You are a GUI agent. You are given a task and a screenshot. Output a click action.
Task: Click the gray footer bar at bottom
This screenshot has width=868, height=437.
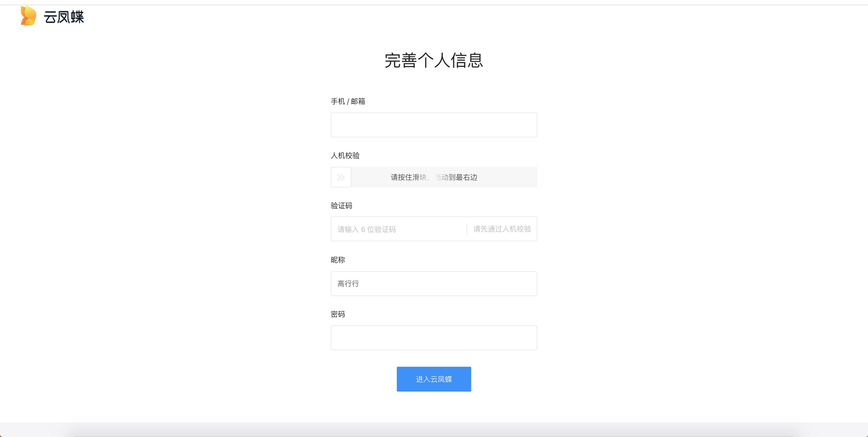434,430
